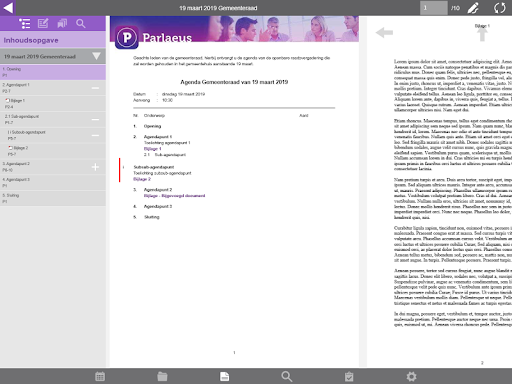Open the Bijlage 1 link in agenda
The width and height of the screenshot is (512, 384).
152,149
